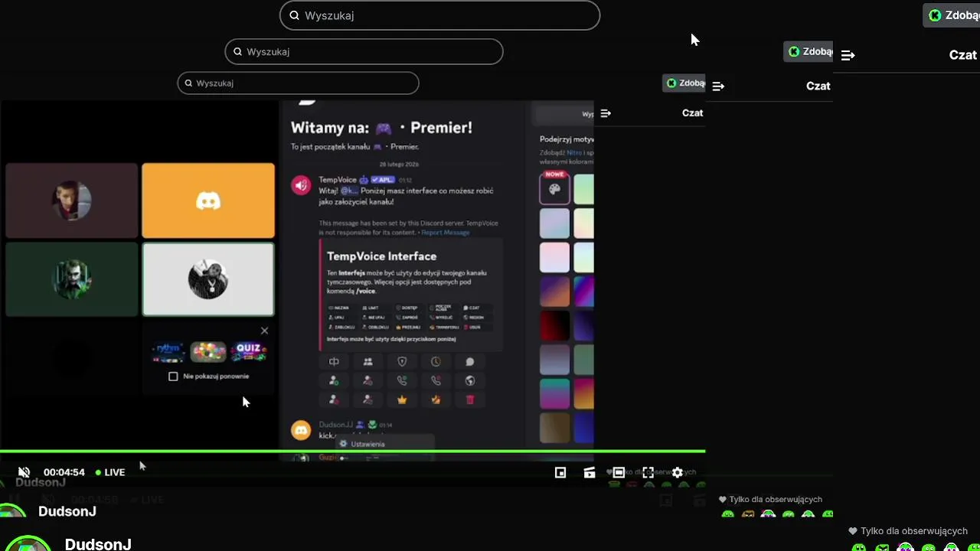Click TempVoice waiting room clock icon
Image resolution: width=980 pixels, height=551 pixels.
click(x=436, y=362)
